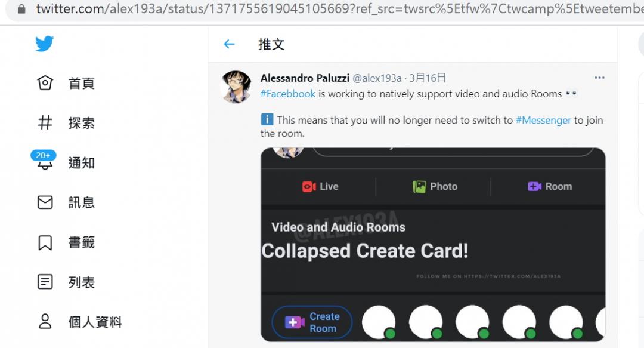Click the #Facebook hashtag link
The image size is (644, 348).
[288, 94]
